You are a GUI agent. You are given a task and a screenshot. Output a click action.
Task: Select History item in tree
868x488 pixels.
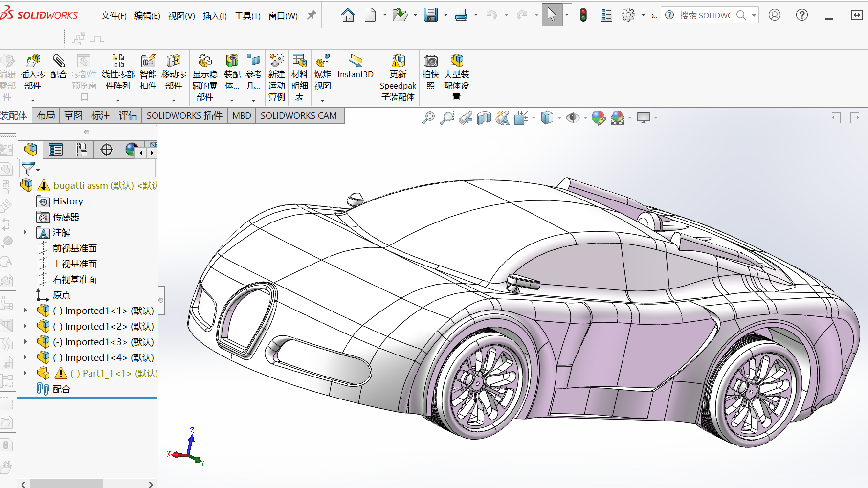(x=68, y=201)
